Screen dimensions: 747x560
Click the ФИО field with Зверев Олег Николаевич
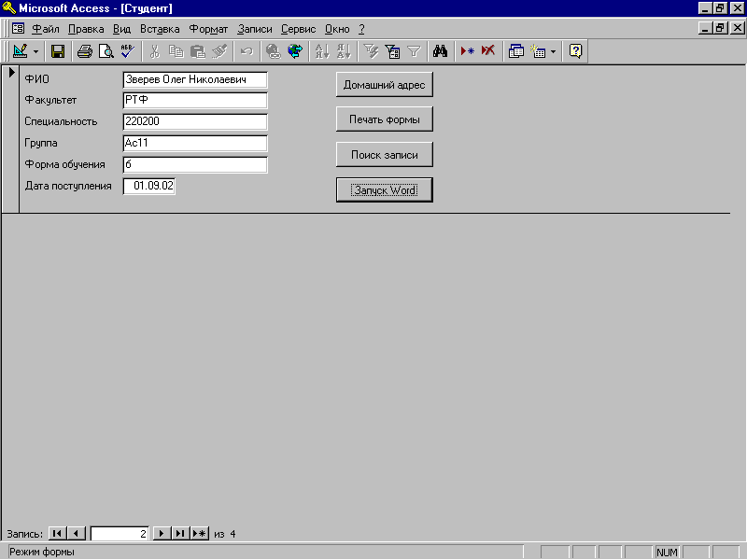(x=195, y=79)
